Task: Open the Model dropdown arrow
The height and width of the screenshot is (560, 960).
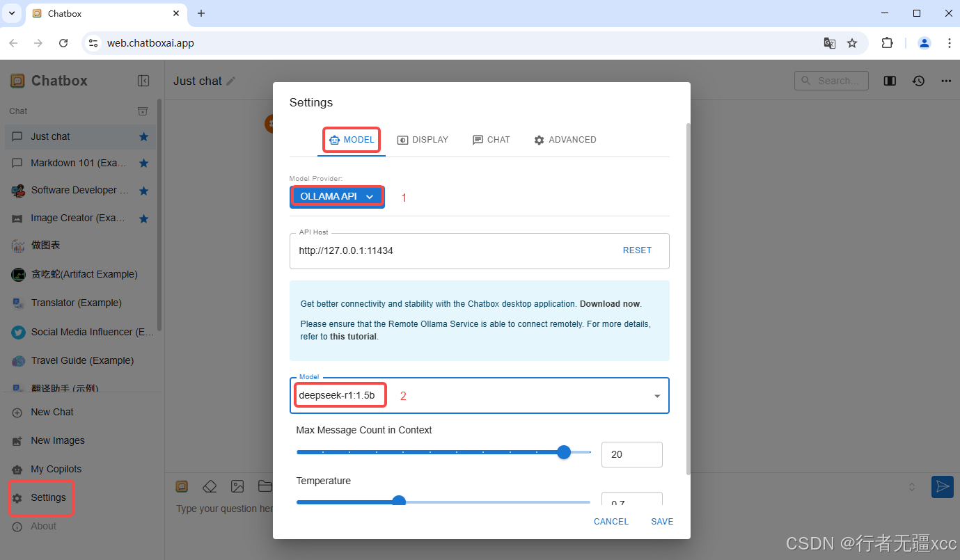Action: [x=657, y=396]
